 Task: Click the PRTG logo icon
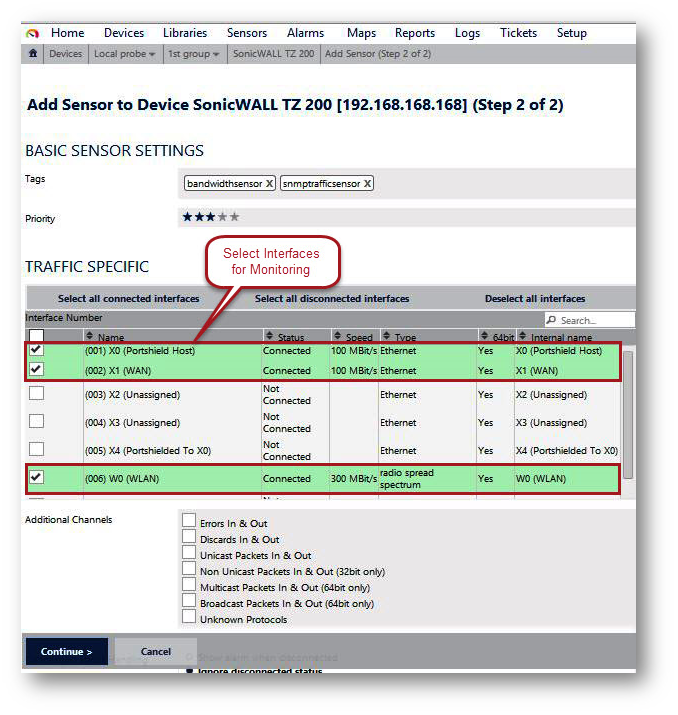click(x=32, y=33)
